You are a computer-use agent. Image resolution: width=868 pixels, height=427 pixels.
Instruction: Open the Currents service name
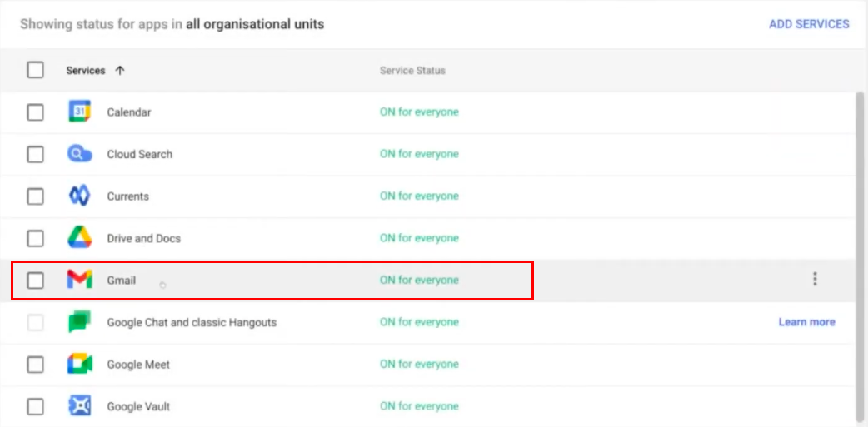click(128, 196)
